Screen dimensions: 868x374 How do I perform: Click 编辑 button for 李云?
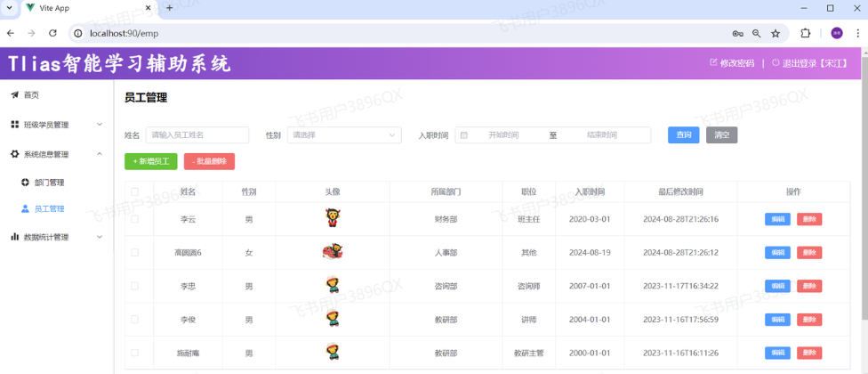click(778, 219)
